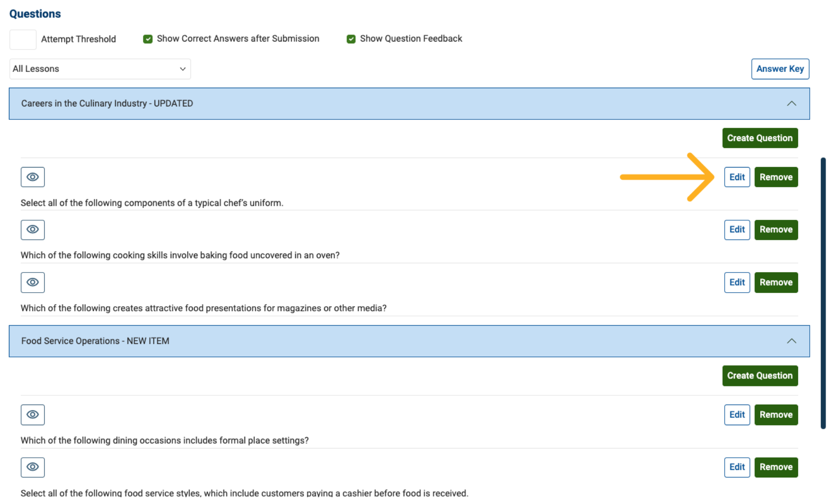Remove the chef's uniform question

point(776,177)
